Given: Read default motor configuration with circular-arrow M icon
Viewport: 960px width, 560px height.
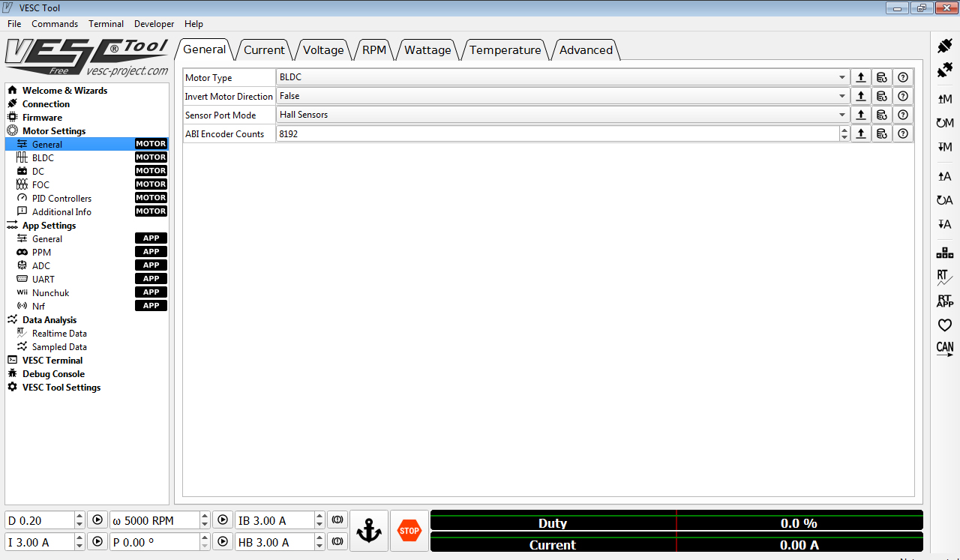Looking at the screenshot, I should pos(945,123).
